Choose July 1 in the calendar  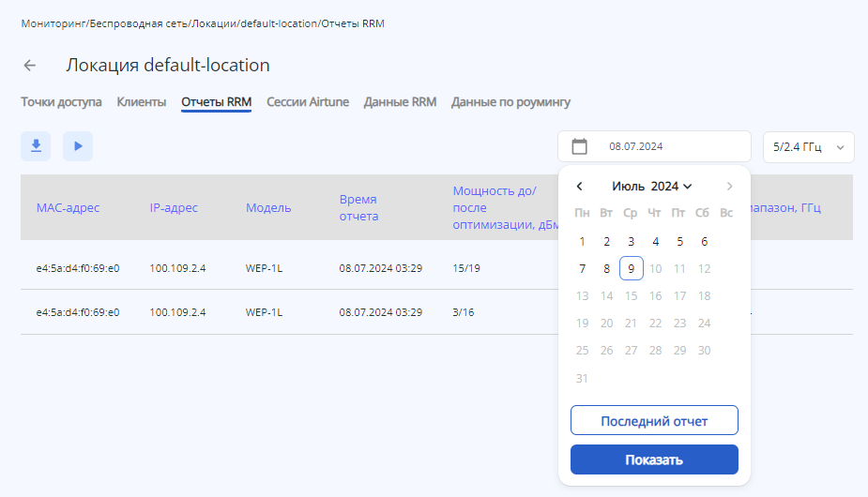tap(583, 242)
